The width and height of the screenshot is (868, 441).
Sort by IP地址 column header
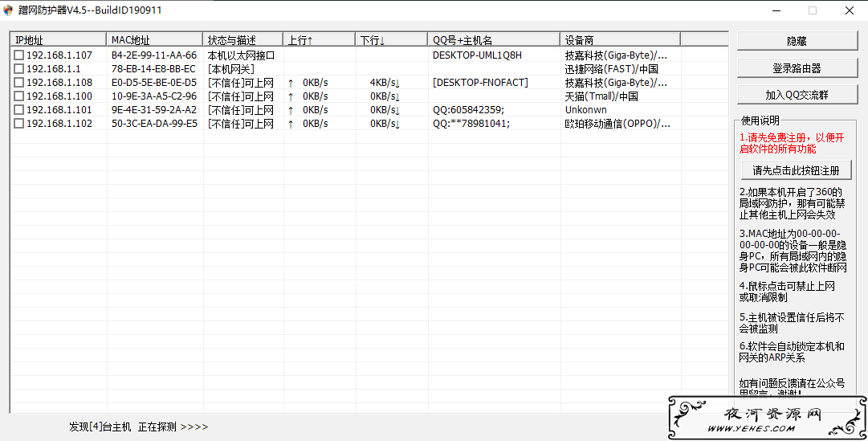[58, 40]
